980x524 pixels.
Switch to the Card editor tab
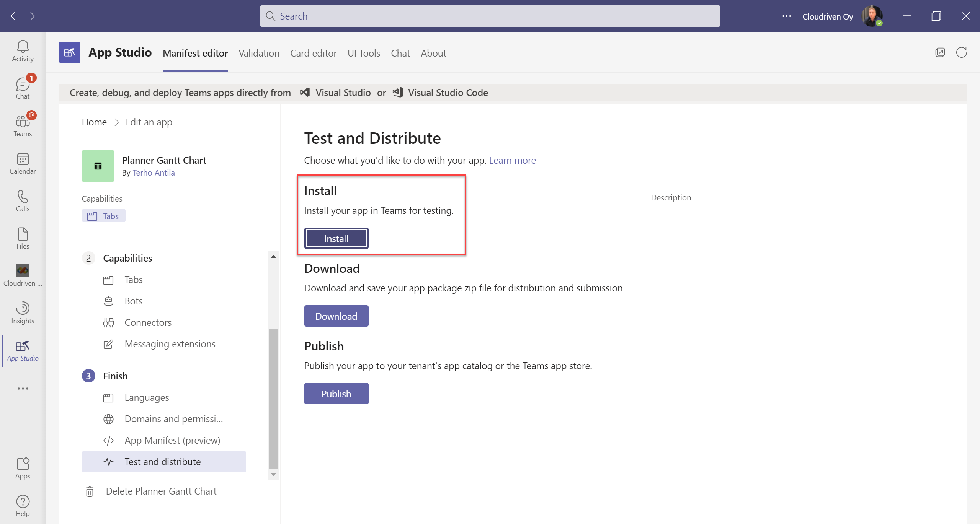(x=313, y=53)
